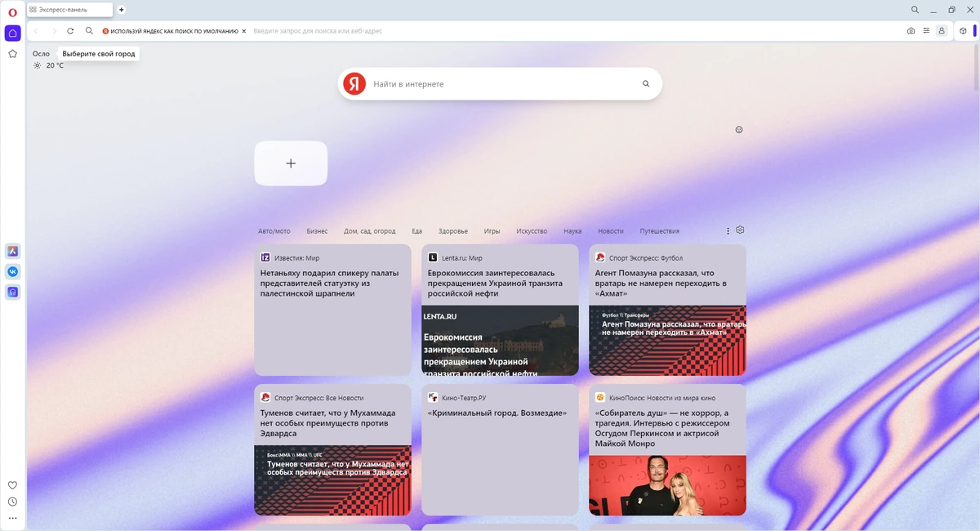
Task: Click the smiley feedback icon
Action: tap(739, 129)
